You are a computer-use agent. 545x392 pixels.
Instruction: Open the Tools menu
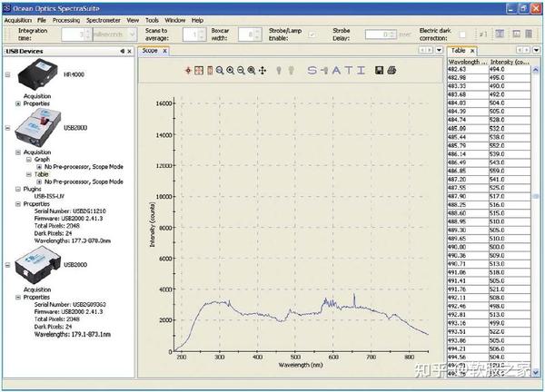tap(152, 21)
